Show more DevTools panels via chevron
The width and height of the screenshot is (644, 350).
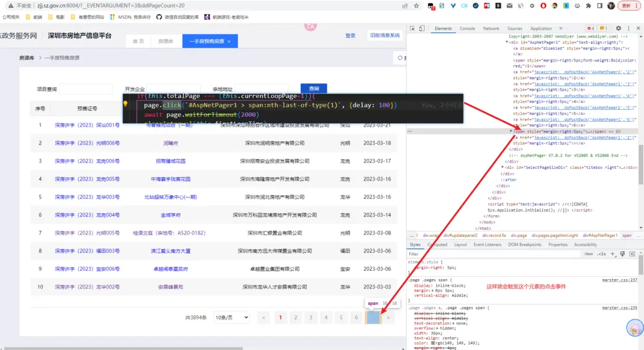tap(561, 28)
